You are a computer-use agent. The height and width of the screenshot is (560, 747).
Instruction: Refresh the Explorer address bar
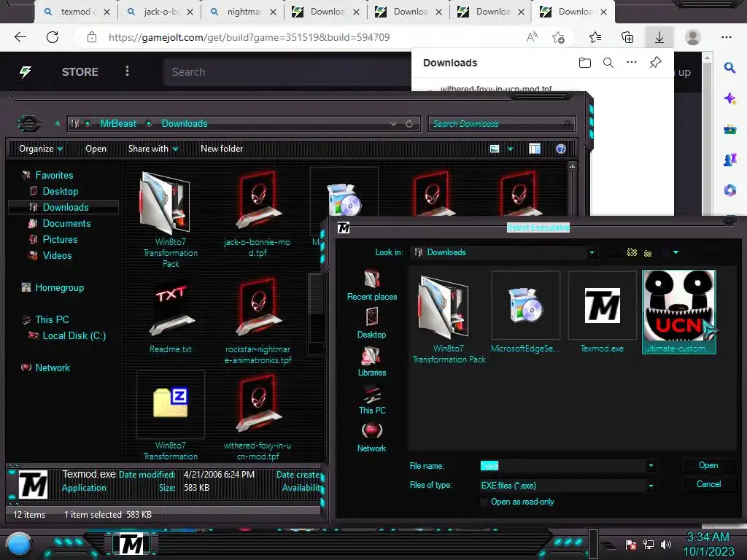pyautogui.click(x=409, y=124)
